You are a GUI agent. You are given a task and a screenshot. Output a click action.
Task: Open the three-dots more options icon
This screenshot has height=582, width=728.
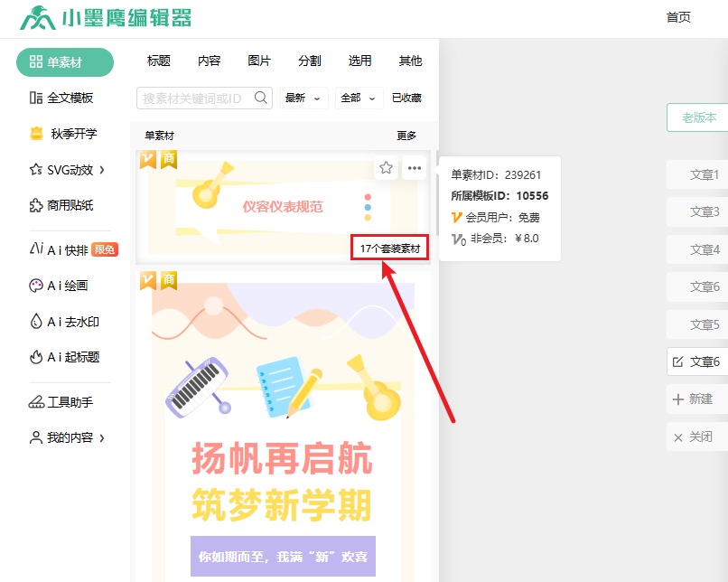tap(414, 167)
